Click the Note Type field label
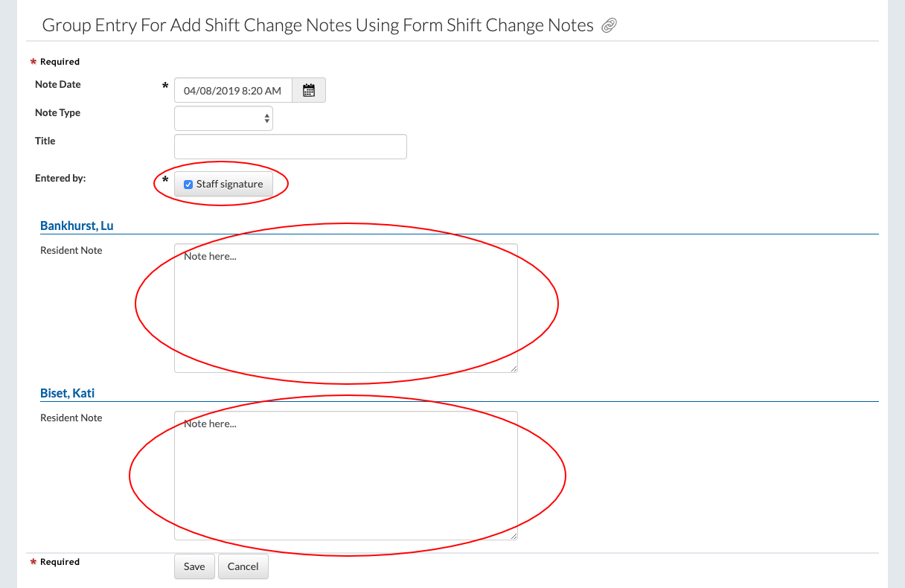 [x=58, y=113]
